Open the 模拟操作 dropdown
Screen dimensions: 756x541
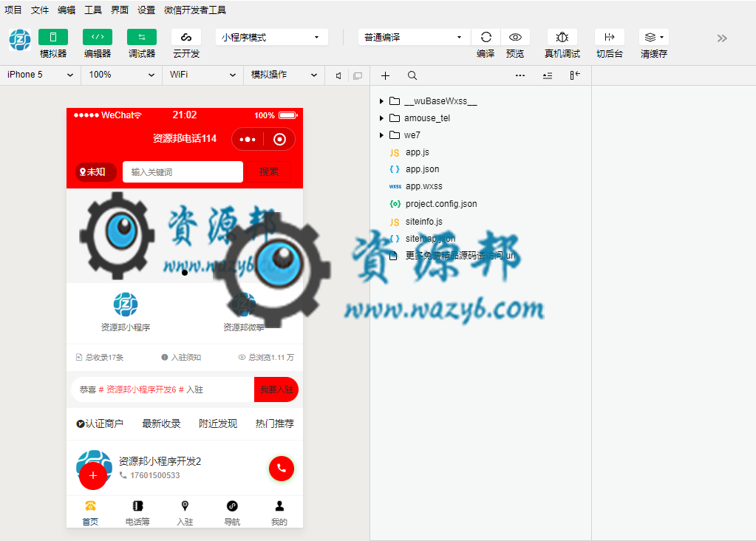click(x=284, y=75)
